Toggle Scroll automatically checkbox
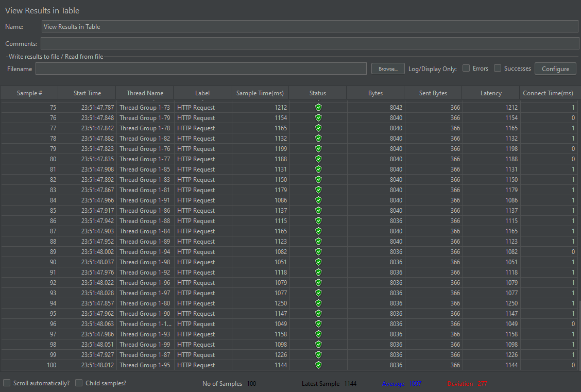Screen dimensions: 581x392 (7, 383)
